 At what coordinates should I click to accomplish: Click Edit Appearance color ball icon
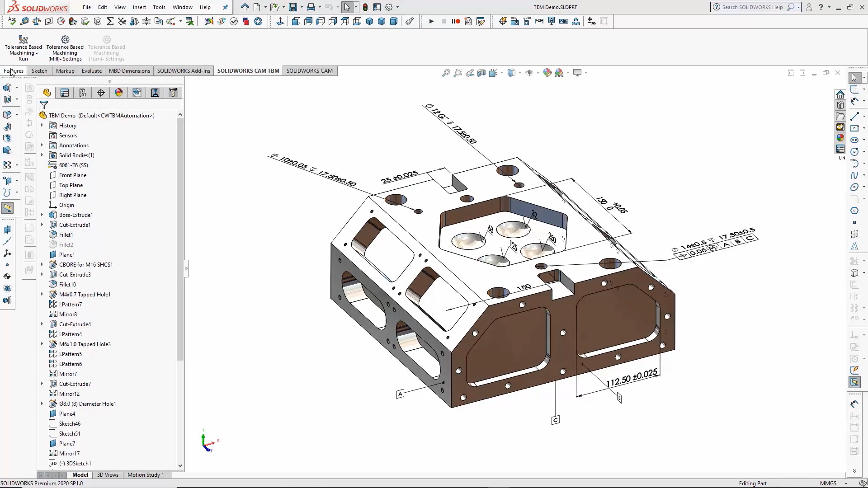[547, 73]
